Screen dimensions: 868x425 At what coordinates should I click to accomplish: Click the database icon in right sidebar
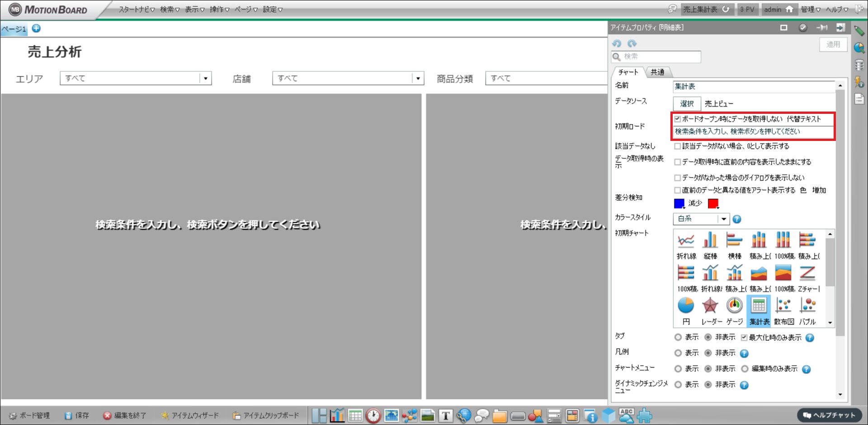859,65
